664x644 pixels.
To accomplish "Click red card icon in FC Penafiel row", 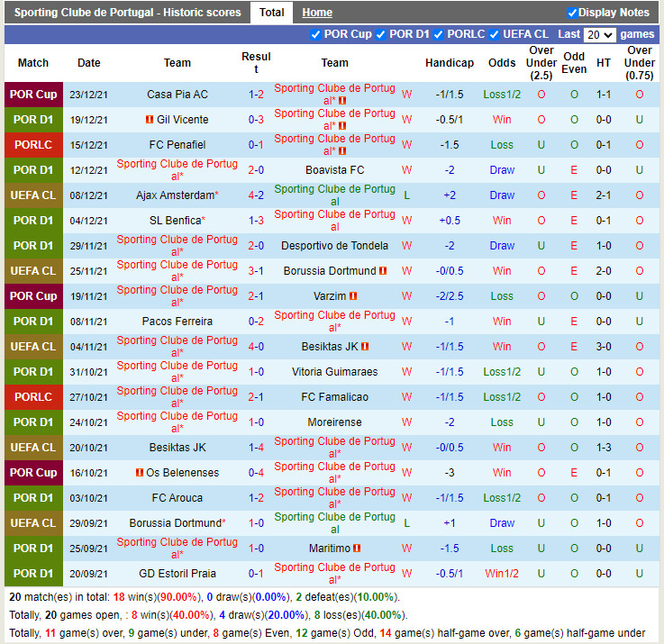I will pyautogui.click(x=342, y=151).
